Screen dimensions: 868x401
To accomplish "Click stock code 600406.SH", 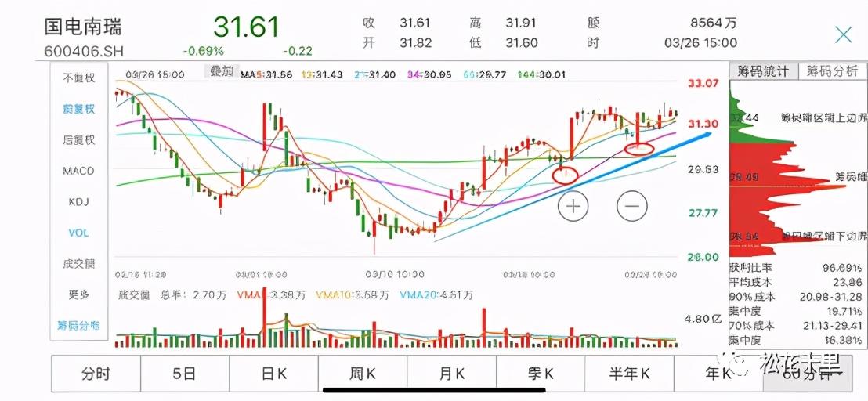I will click(84, 52).
